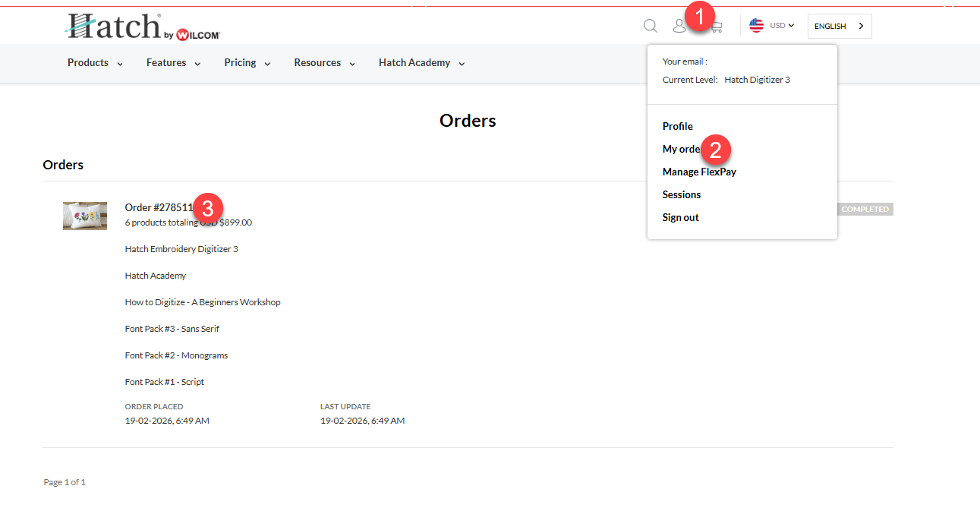This screenshot has width=980, height=508.
Task: Click the order's pillow product thumbnail
Action: tap(85, 216)
